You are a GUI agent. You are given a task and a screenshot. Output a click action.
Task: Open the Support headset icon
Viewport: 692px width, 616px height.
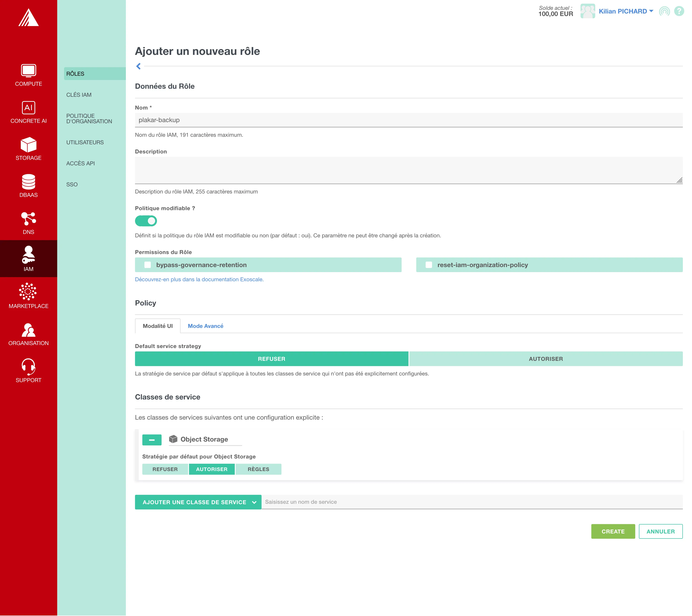point(28,367)
